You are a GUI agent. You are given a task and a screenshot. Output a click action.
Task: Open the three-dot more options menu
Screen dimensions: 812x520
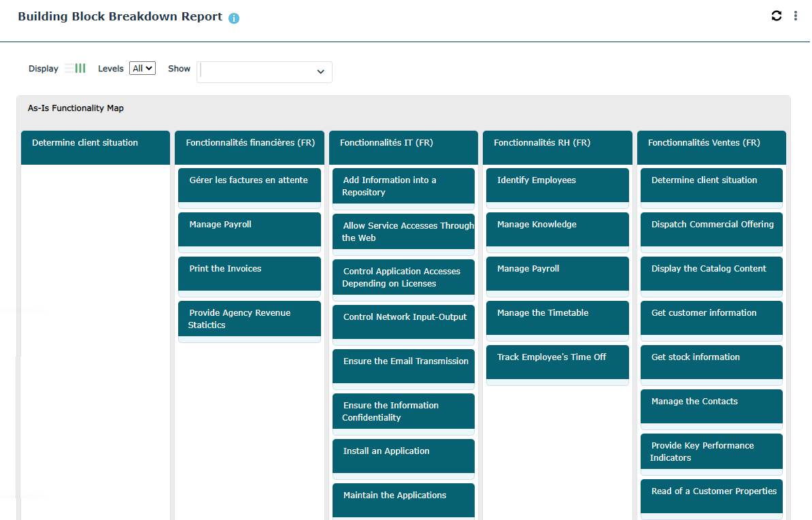coord(796,16)
